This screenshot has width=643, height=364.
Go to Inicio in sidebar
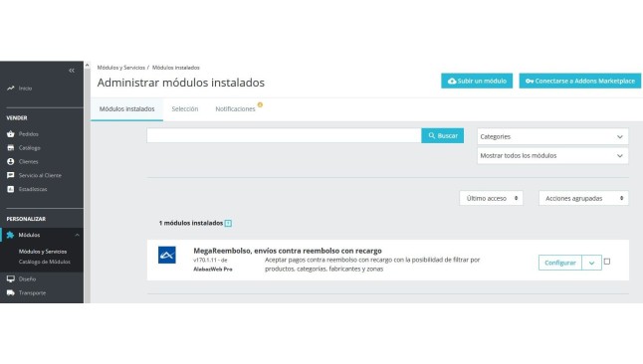[26, 89]
